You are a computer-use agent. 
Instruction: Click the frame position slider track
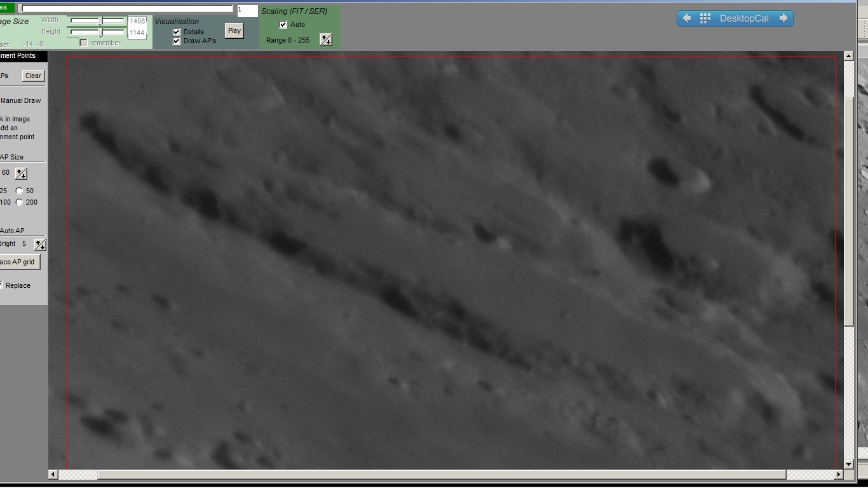tap(126, 9)
